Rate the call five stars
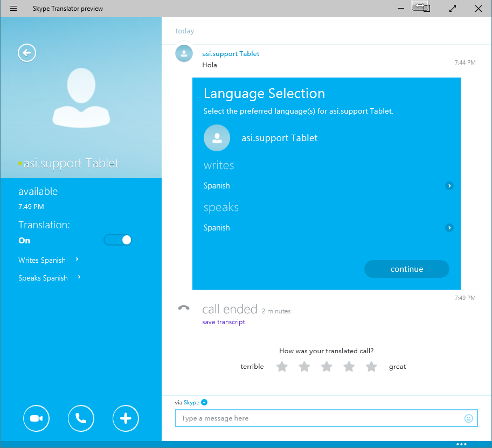 click(371, 367)
